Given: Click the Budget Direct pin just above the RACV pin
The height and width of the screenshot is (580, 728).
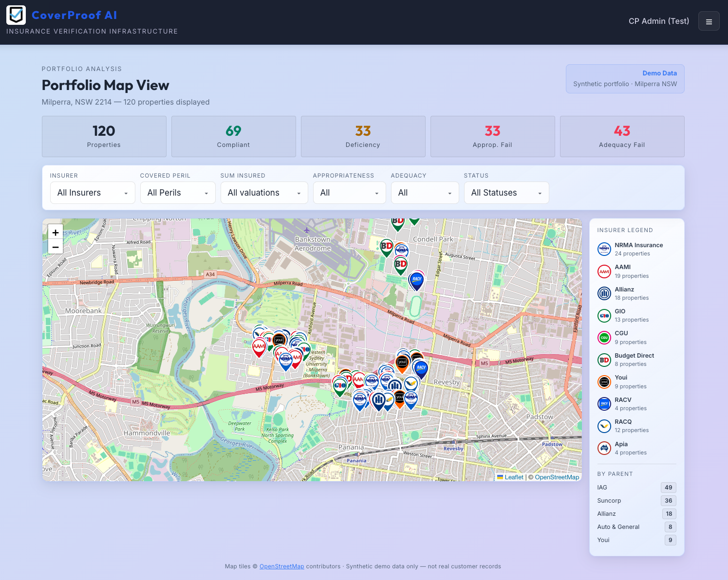Looking at the screenshot, I should (400, 265).
